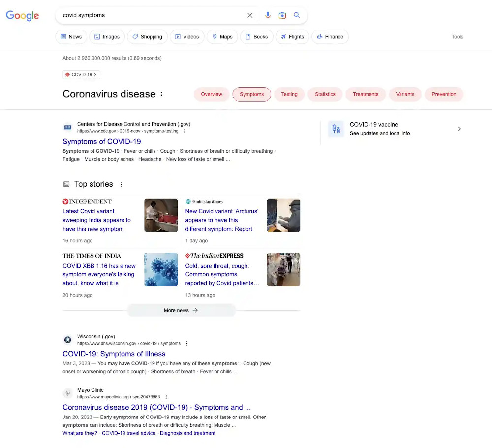492x448 pixels.
Task: Start voice search with the microphone icon
Action: (268, 15)
